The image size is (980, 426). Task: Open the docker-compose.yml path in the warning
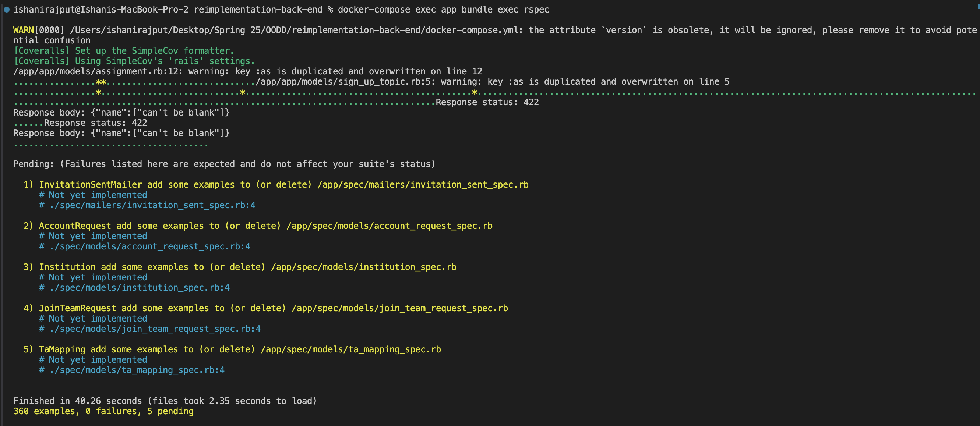[293, 31]
